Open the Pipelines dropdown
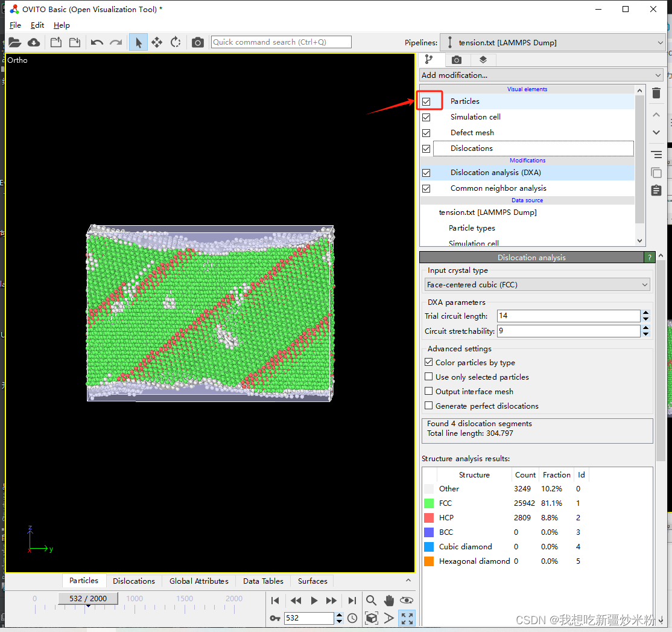This screenshot has height=632, width=672. point(553,42)
